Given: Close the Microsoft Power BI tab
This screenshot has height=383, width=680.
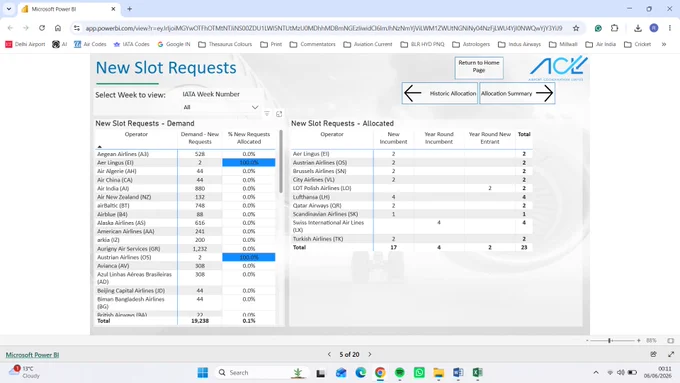Looking at the screenshot, I should [113, 9].
